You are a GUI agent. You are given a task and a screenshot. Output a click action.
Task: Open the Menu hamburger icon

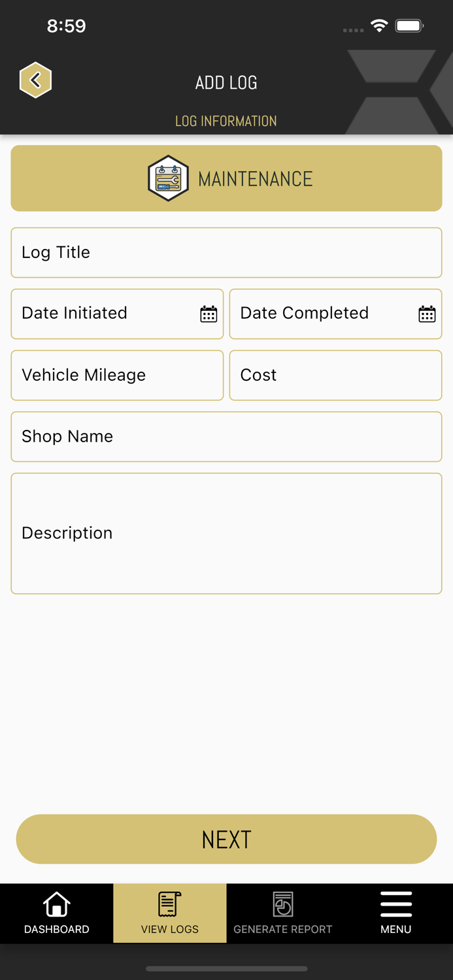[396, 904]
